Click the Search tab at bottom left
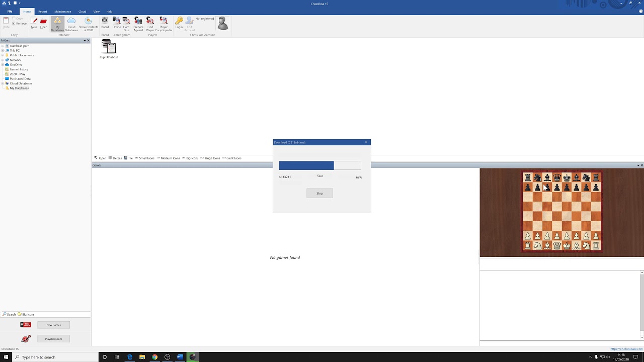 coord(9,314)
